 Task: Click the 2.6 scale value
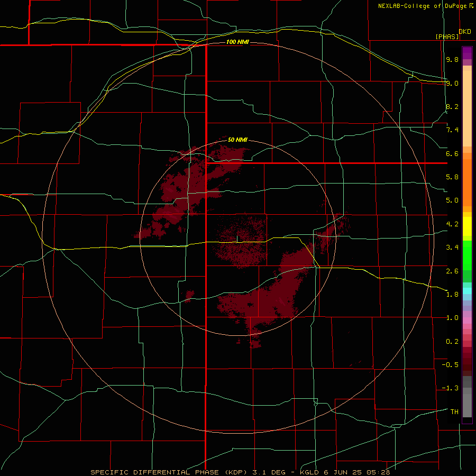click(452, 271)
